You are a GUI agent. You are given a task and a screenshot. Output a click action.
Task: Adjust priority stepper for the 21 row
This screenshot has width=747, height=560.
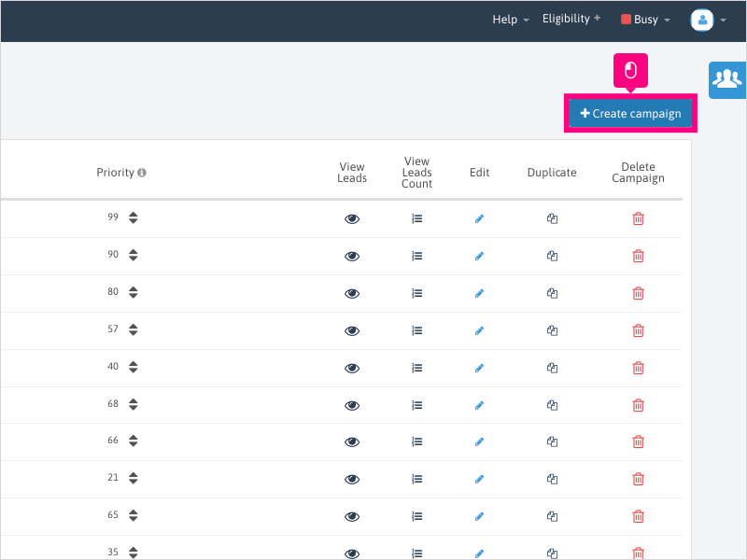click(x=133, y=478)
